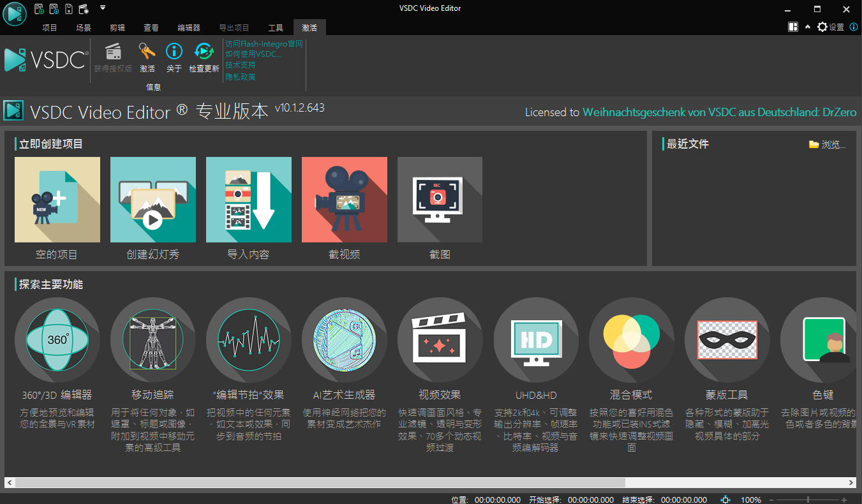
Task: Click the VSDC application logo button
Action: click(15, 14)
